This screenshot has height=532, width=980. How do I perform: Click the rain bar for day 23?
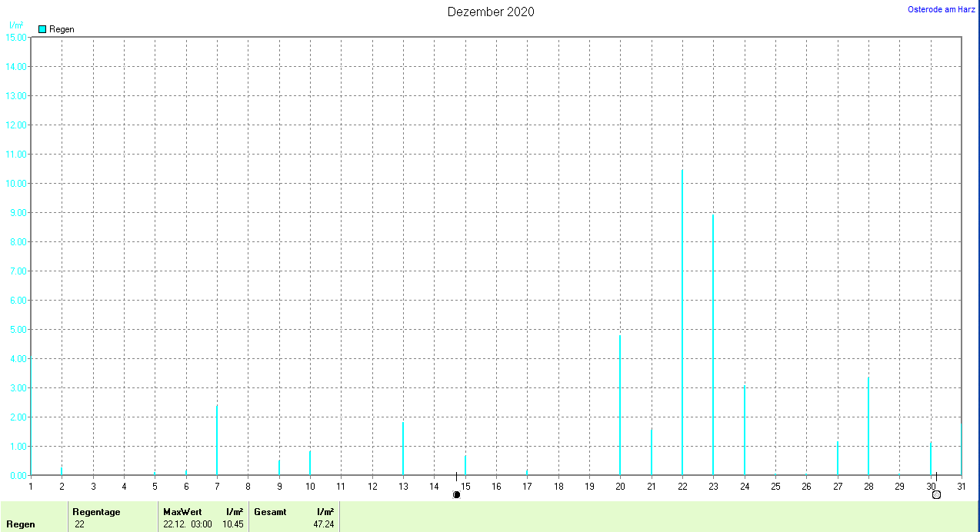[x=713, y=346]
